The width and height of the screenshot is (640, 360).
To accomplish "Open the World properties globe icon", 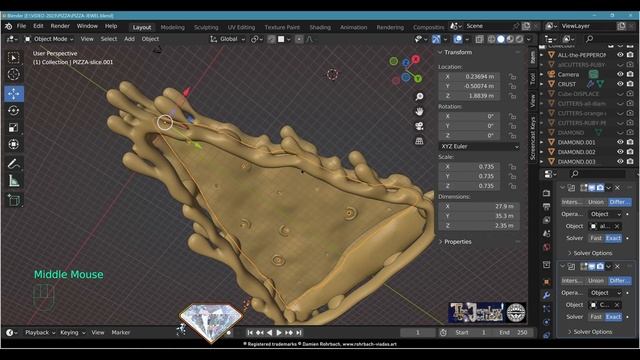I will coord(547,247).
